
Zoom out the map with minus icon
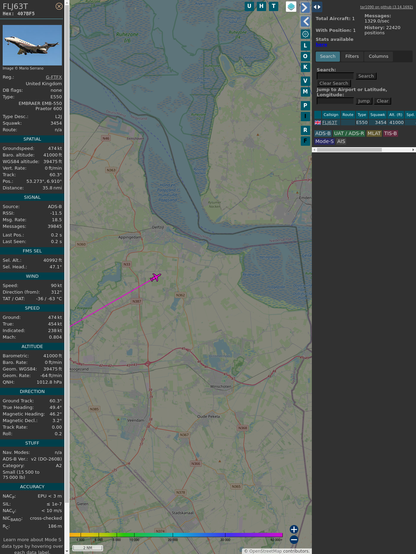[x=294, y=540]
